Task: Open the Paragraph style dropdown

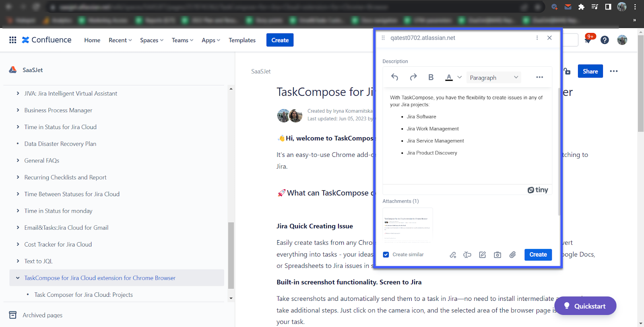Action: 493,78
